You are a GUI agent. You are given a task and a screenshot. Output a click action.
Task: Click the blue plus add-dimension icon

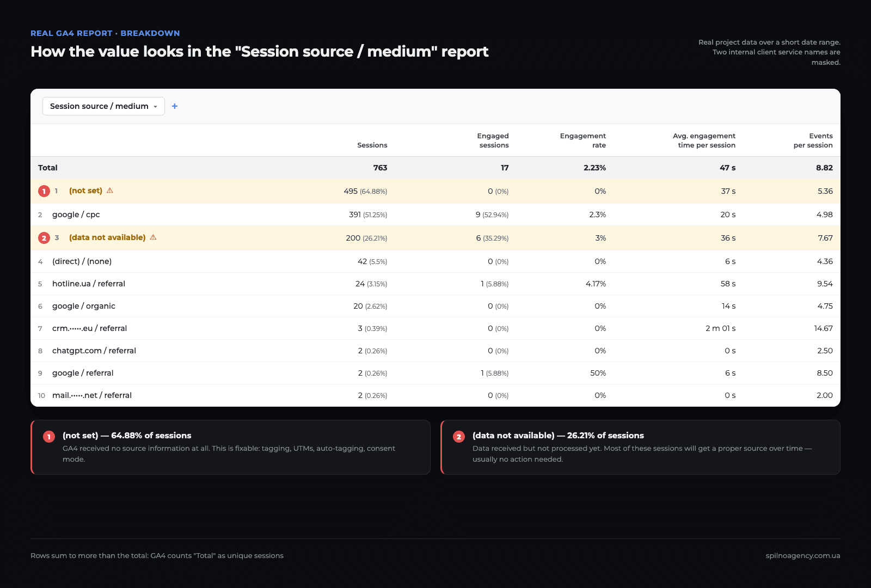coord(175,106)
